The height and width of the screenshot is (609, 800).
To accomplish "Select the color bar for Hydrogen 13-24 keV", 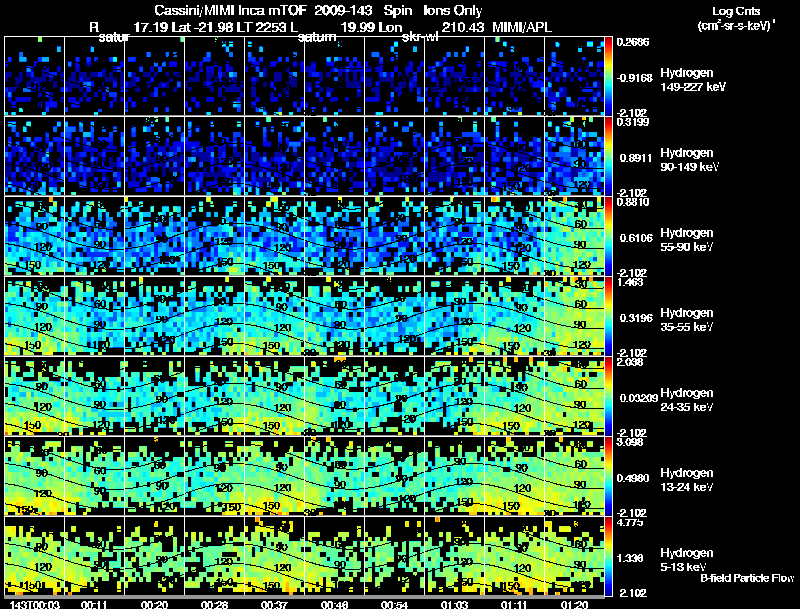I will tap(610, 476).
